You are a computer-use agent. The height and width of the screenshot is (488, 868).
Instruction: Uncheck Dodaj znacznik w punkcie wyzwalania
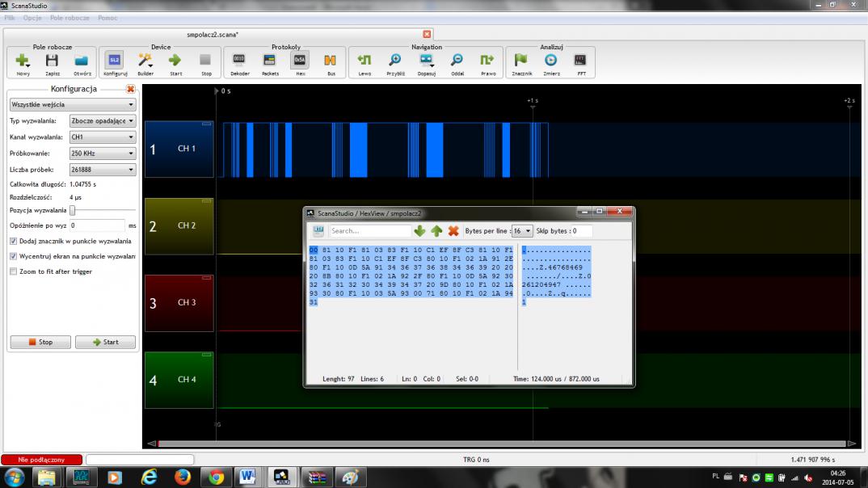[13, 241]
